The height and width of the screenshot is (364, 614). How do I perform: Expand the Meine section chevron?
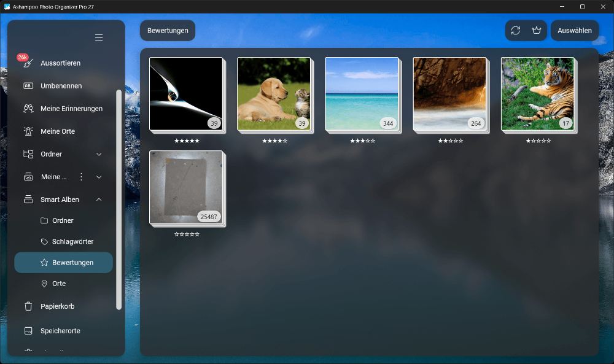coord(99,177)
